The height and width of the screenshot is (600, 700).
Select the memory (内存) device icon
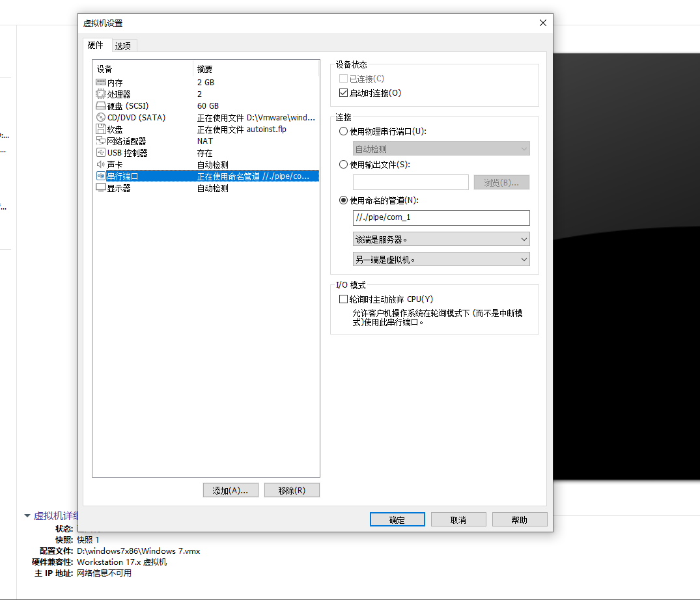(x=101, y=83)
